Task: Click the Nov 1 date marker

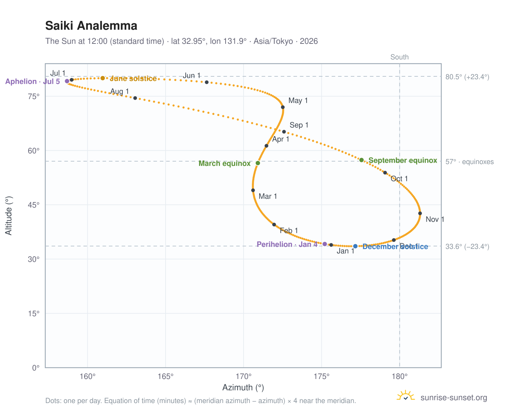Action: (x=420, y=213)
